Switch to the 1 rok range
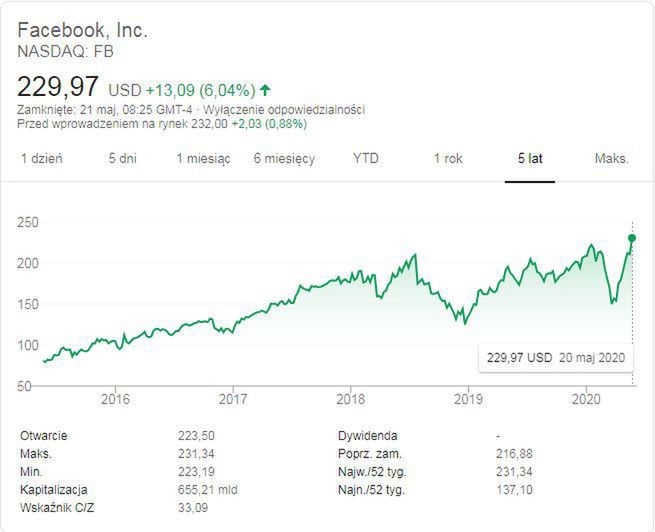 [x=448, y=158]
